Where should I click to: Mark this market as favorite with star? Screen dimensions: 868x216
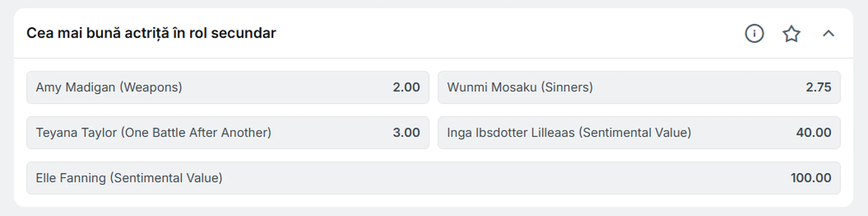pyautogui.click(x=791, y=33)
